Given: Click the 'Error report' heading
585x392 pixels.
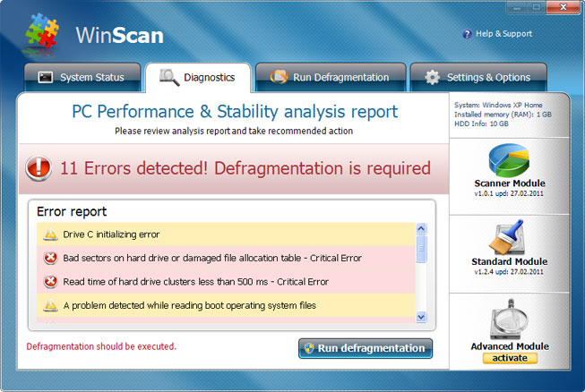Looking at the screenshot, I should click(72, 211).
